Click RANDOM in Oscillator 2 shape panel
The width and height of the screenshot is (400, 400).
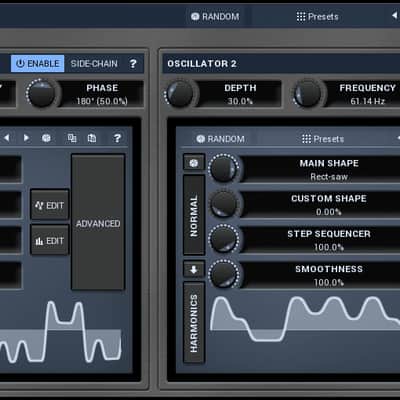coord(221,139)
